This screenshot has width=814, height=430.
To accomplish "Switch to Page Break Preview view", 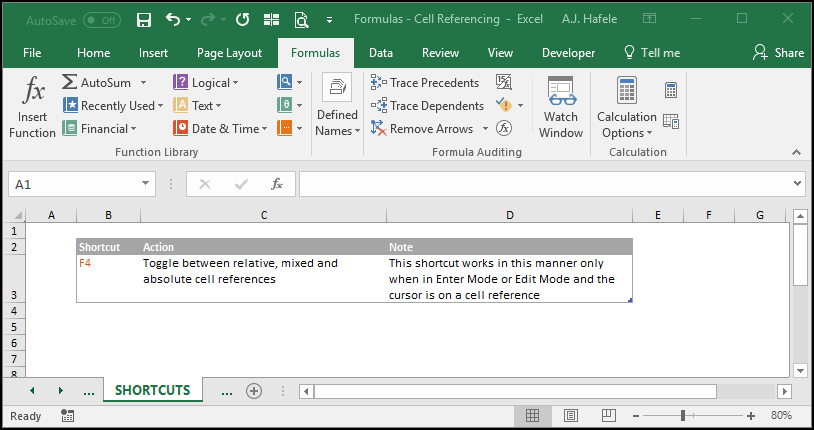I will [x=608, y=415].
